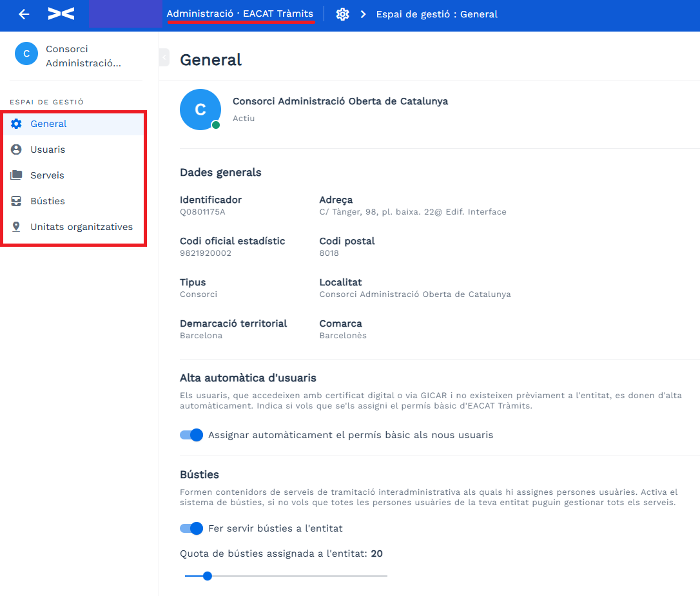Click Administració · EACAT Tràmits header link
Image resolution: width=700 pixels, height=596 pixels.
240,14
